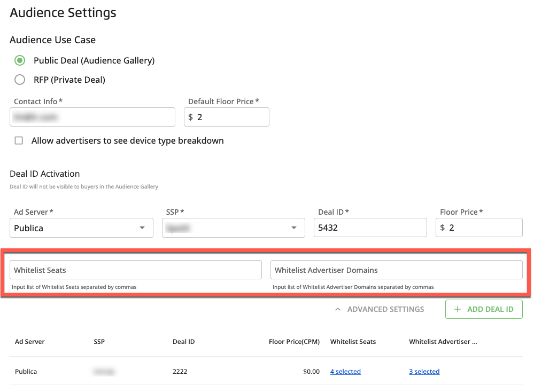Enable device type breakdown checkbox
The width and height of the screenshot is (534, 392).
19,141
